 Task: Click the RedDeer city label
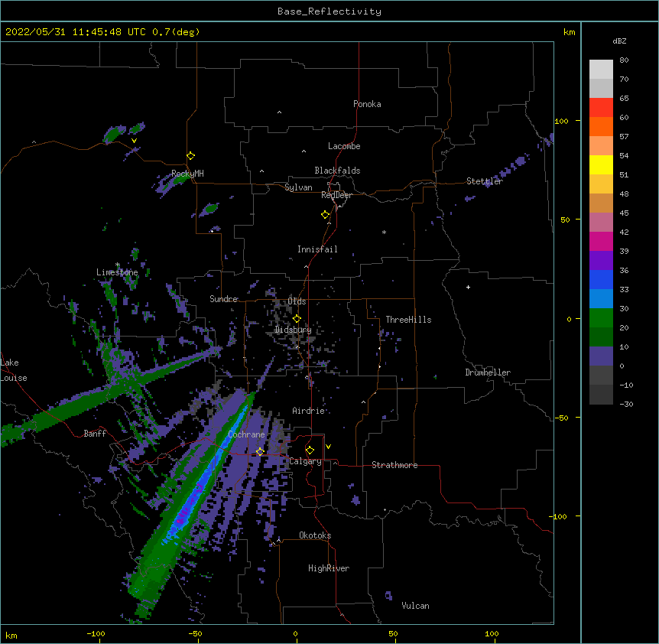pyautogui.click(x=336, y=195)
